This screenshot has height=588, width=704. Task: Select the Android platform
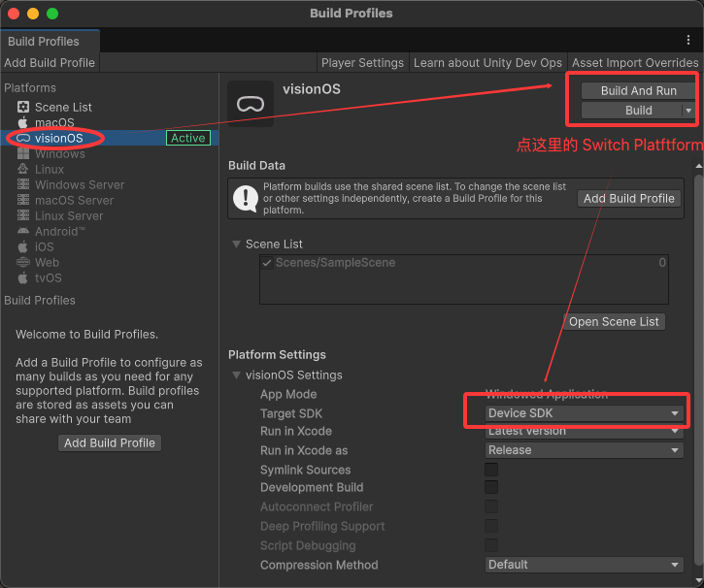(x=110, y=232)
